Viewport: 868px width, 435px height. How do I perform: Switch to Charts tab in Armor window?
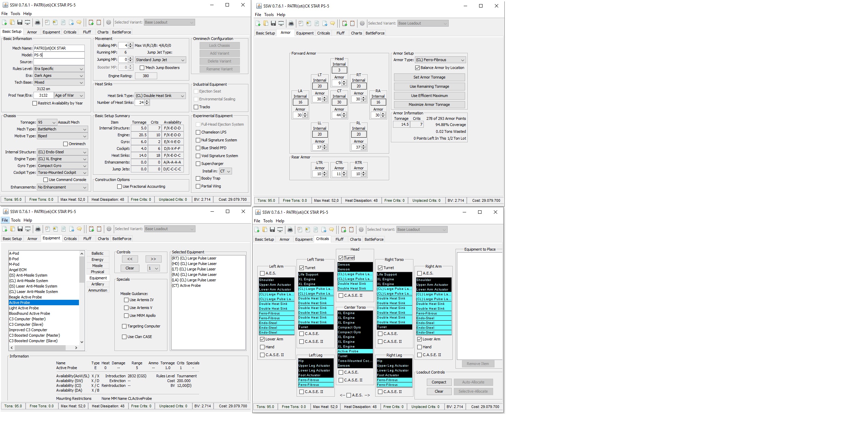point(356,33)
